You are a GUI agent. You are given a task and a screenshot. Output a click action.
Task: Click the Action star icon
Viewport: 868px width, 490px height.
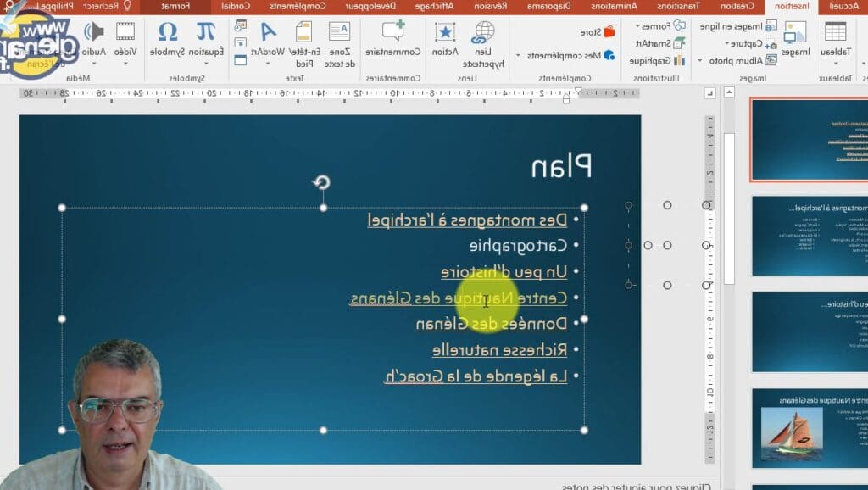coord(445,32)
